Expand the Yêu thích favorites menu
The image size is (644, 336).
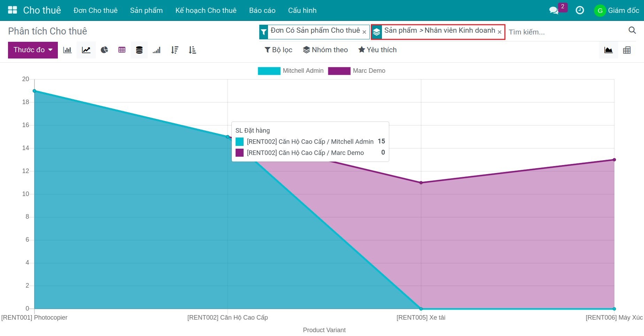click(x=377, y=50)
